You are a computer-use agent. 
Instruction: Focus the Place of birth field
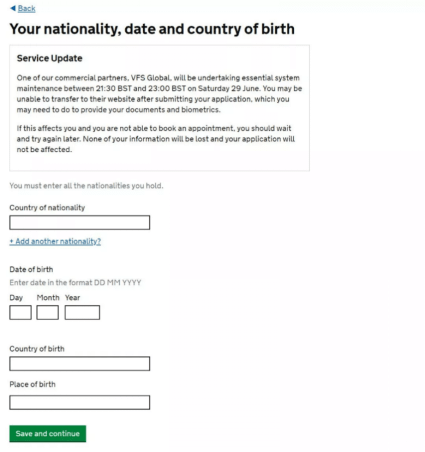click(x=80, y=402)
